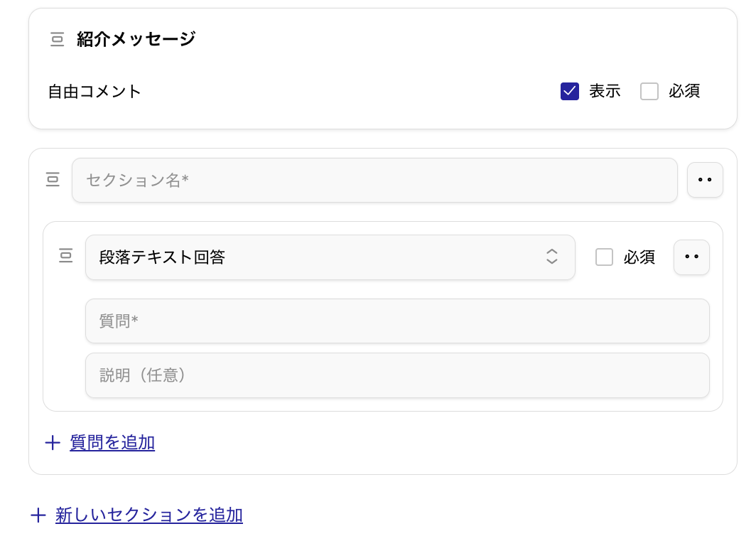Uncheck the 表示 checkbox for 自由コメント
This screenshot has height=546, width=756.
(x=570, y=92)
